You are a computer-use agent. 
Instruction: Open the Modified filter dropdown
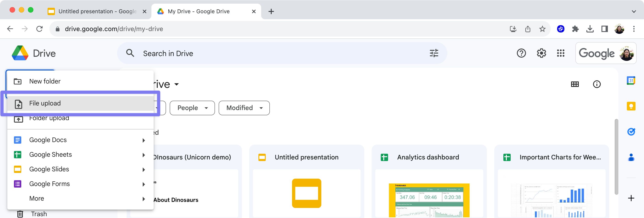pos(244,108)
